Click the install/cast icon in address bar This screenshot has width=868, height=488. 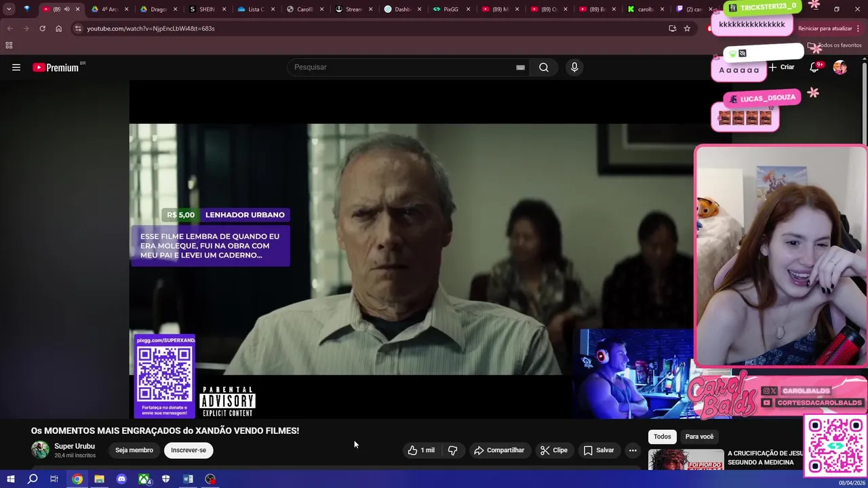[672, 28]
